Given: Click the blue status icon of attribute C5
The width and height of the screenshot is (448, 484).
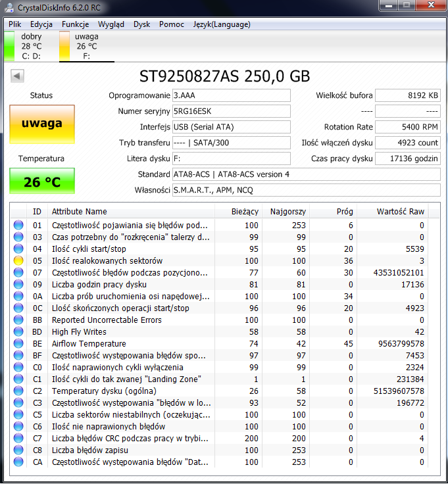Looking at the screenshot, I should (x=18, y=414).
